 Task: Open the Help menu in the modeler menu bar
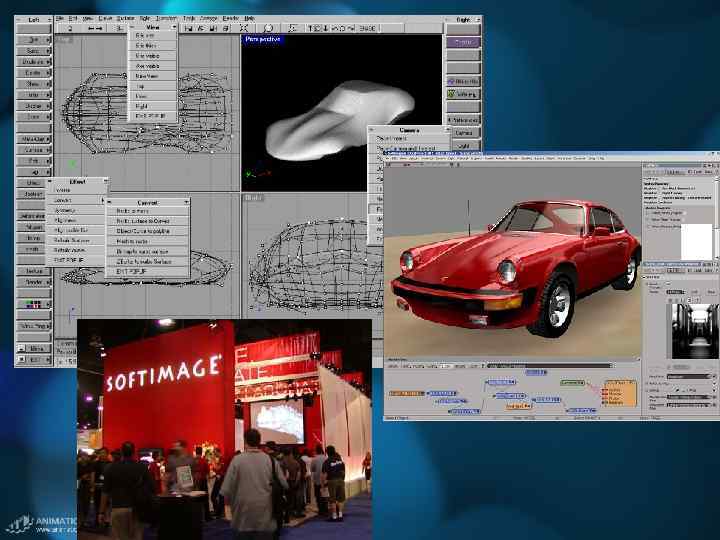coord(249,18)
